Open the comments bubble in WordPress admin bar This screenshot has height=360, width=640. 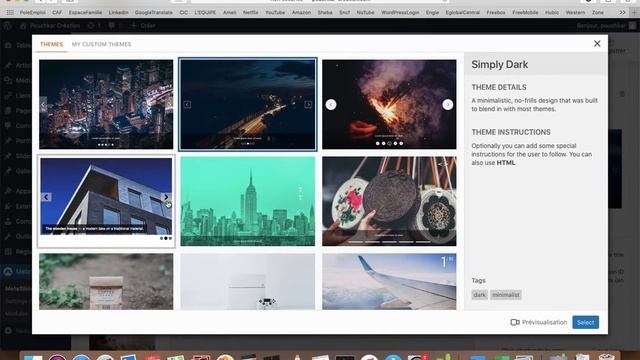click(x=115, y=26)
